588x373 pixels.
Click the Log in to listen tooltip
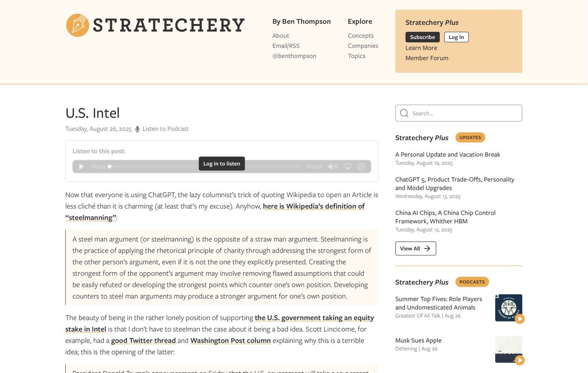tap(221, 164)
